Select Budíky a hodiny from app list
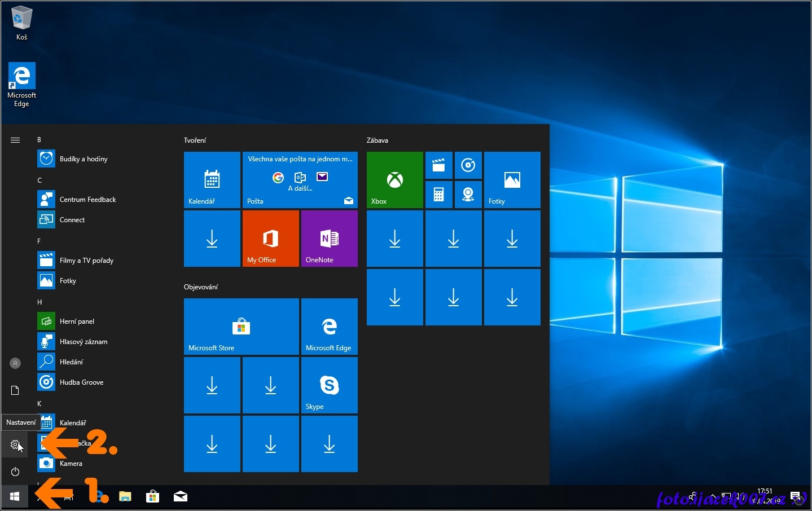812x511 pixels. pyautogui.click(x=83, y=159)
